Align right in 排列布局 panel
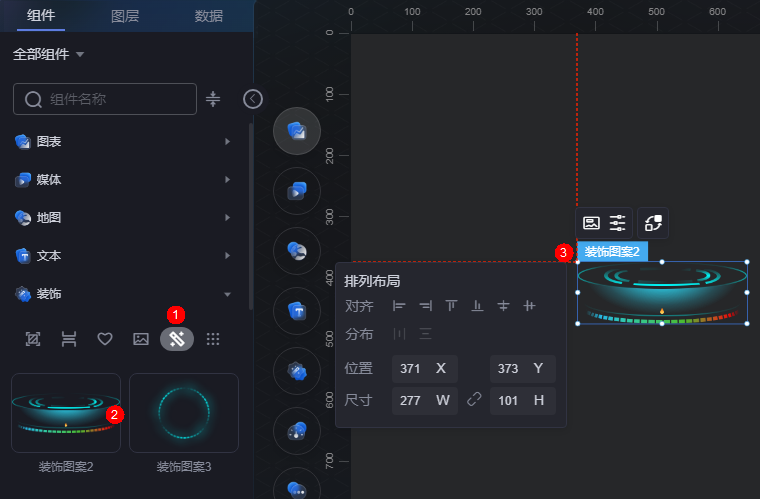 425,306
